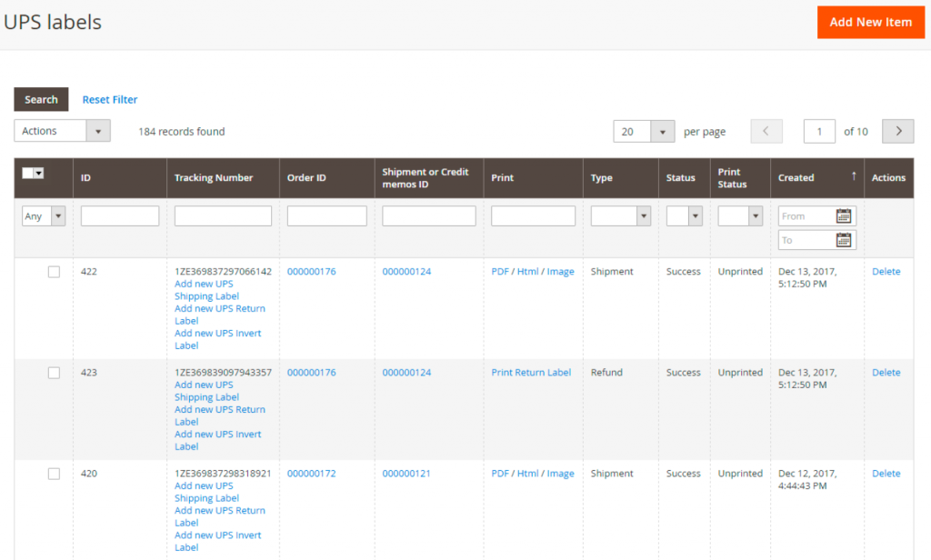The image size is (931, 560).
Task: Check the checkbox for record 422
Action: [x=54, y=271]
